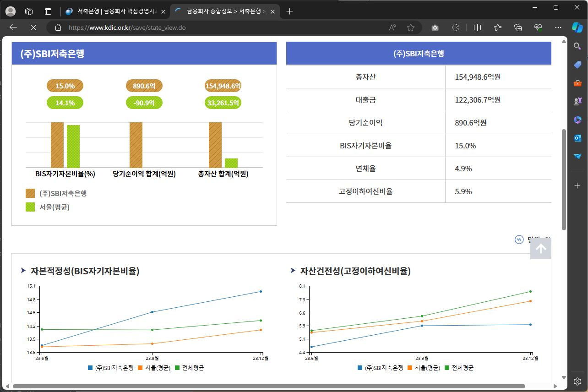Toggle 전체평균 legend in BIS line chart
Image resolution: width=588 pixels, height=392 pixels.
pyautogui.click(x=189, y=368)
